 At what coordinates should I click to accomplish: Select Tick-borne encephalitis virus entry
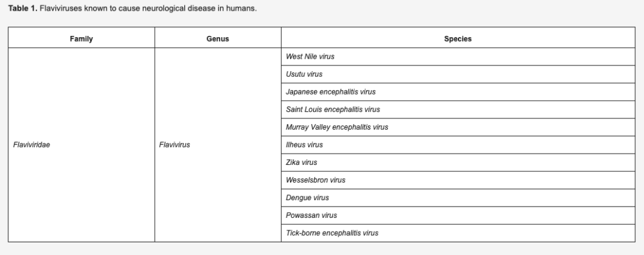[458, 233]
